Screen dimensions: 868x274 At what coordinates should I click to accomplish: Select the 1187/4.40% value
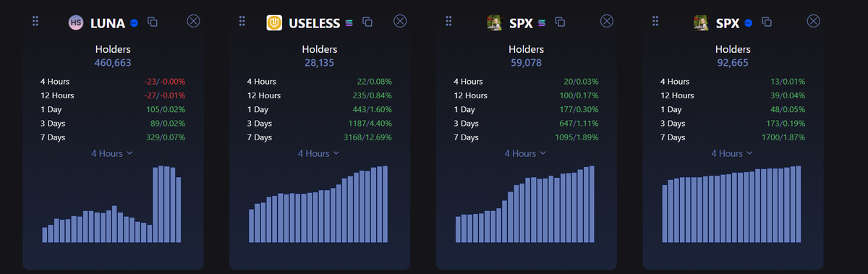370,124
